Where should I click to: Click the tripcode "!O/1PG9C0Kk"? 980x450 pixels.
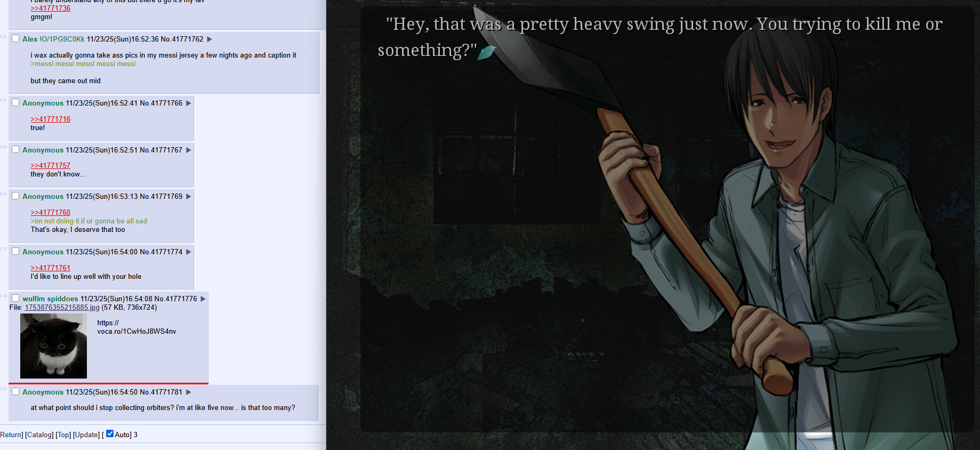62,39
